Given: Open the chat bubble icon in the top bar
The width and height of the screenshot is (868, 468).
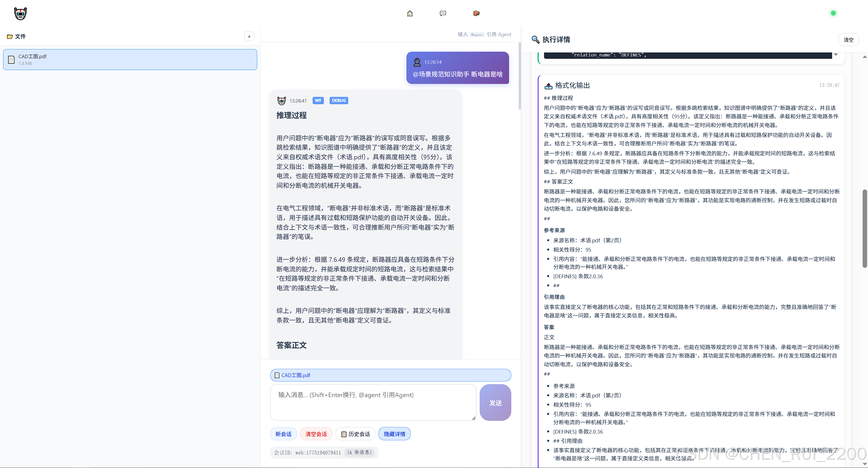Looking at the screenshot, I should click(443, 14).
